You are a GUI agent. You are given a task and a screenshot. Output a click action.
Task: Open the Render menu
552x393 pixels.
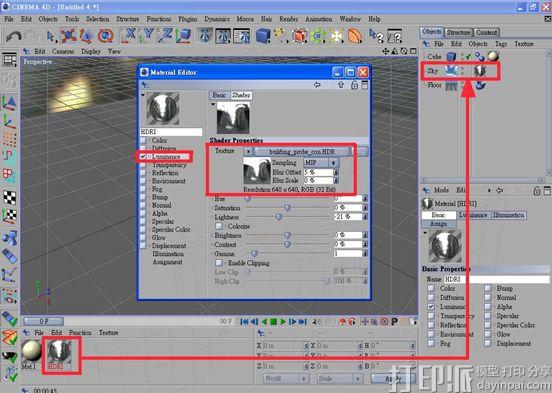pyautogui.click(x=289, y=19)
